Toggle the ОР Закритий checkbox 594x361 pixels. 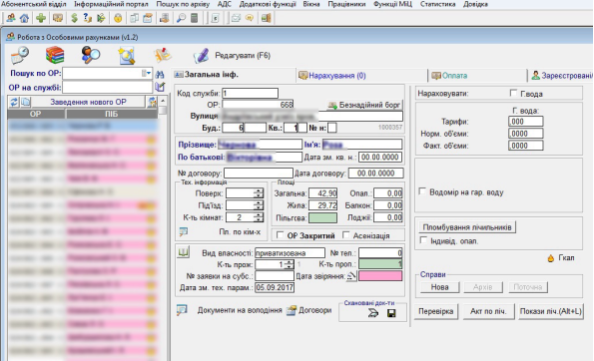coord(280,235)
